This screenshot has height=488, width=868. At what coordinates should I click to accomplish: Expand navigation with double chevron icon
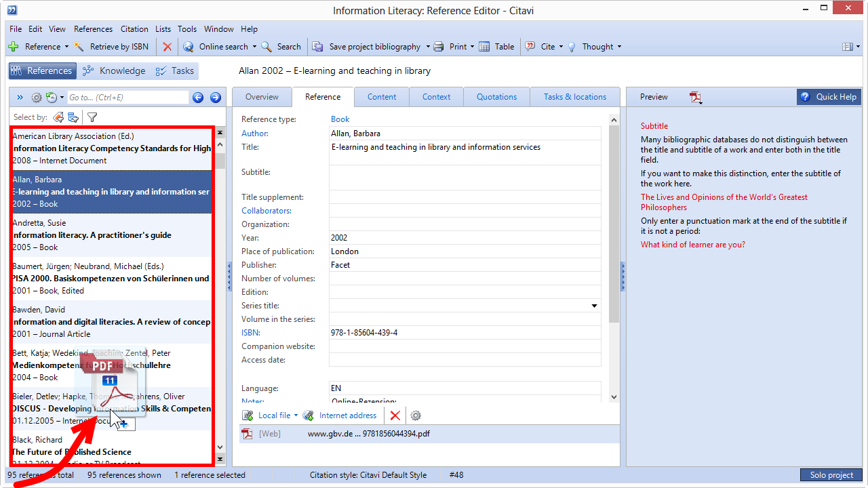[20, 98]
